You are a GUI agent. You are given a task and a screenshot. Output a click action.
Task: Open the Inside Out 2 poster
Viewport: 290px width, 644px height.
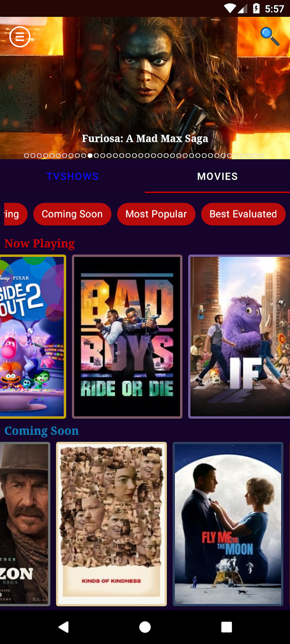click(x=32, y=336)
